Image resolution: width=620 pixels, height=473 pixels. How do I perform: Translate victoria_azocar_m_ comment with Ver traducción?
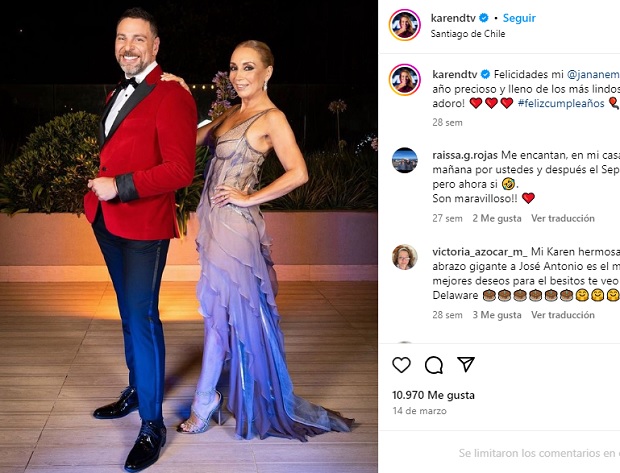pos(563,315)
